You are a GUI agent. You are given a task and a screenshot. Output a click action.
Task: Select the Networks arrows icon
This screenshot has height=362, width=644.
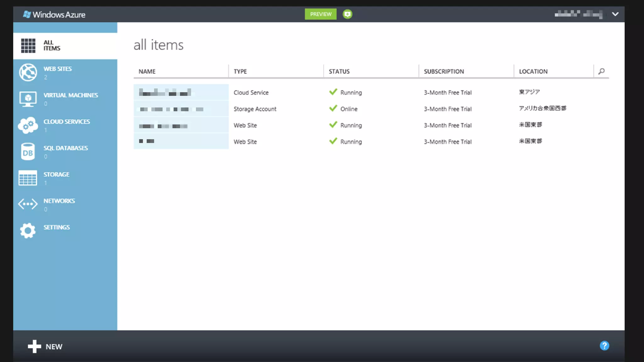pyautogui.click(x=28, y=204)
